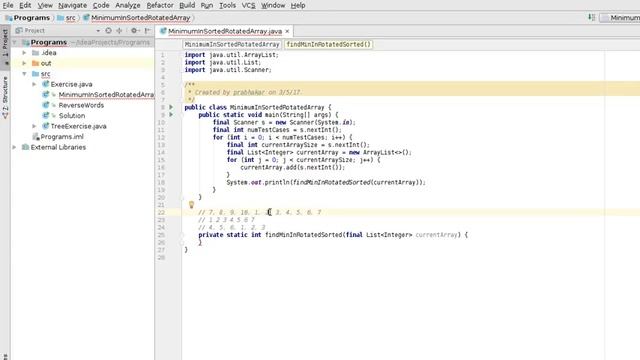Open the Tools menu

click(x=227, y=5)
